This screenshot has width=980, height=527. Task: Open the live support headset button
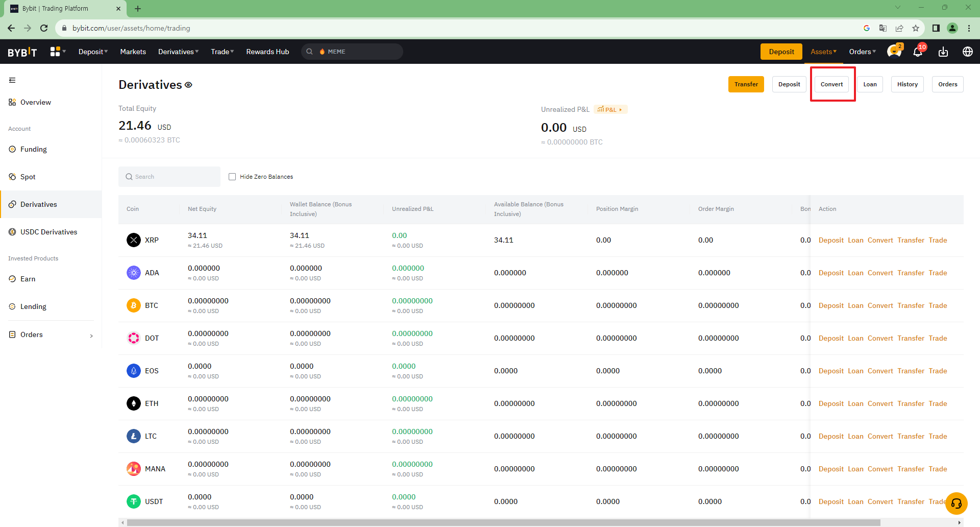coord(956,504)
